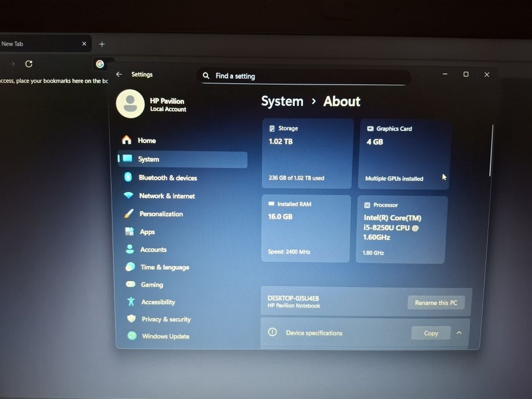
Task: Click the Time & language globe icon
Action: pyautogui.click(x=130, y=267)
